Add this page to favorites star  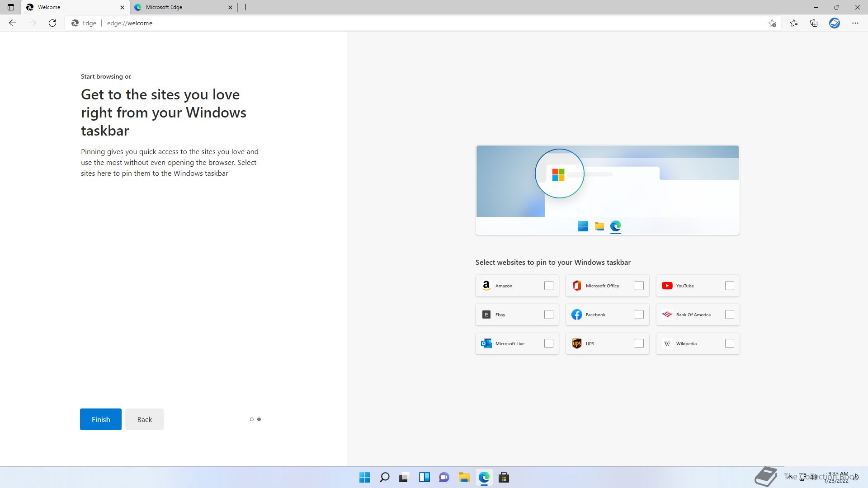click(x=772, y=23)
